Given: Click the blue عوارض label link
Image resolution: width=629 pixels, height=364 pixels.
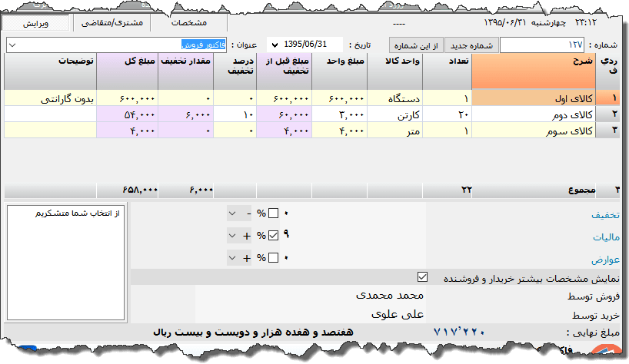Looking at the screenshot, I should coord(605,260).
